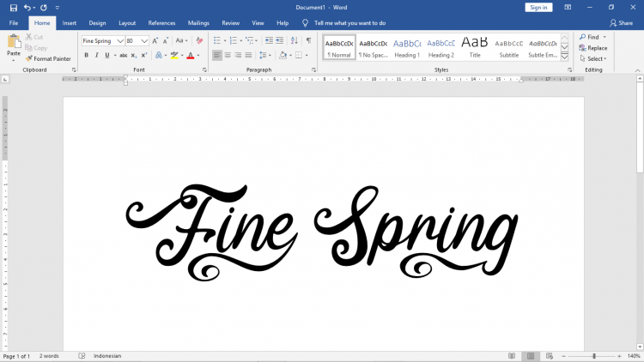The height and width of the screenshot is (362, 644).
Task: Click the Save icon in title bar
Action: pos(14,8)
